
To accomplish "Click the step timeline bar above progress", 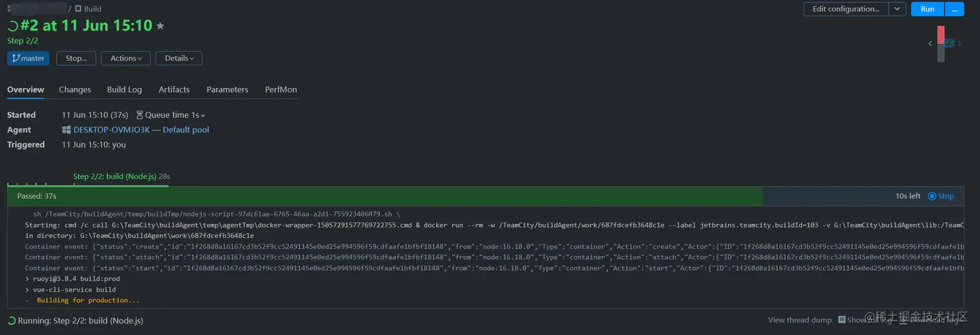I will (x=87, y=185).
